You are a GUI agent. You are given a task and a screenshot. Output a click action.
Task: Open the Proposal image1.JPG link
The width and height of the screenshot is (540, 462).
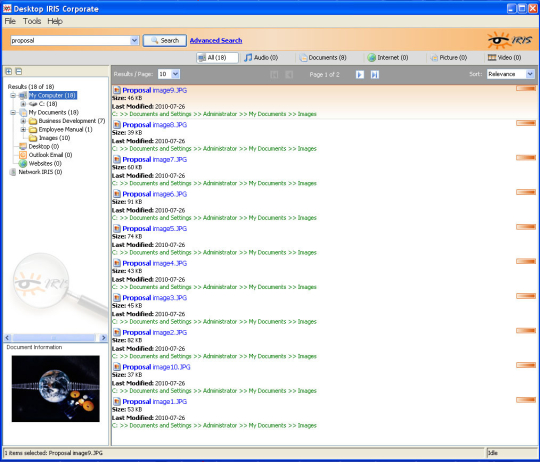click(x=155, y=402)
